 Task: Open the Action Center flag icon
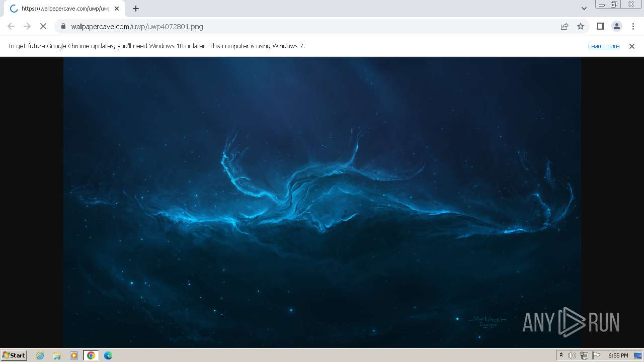596,355
